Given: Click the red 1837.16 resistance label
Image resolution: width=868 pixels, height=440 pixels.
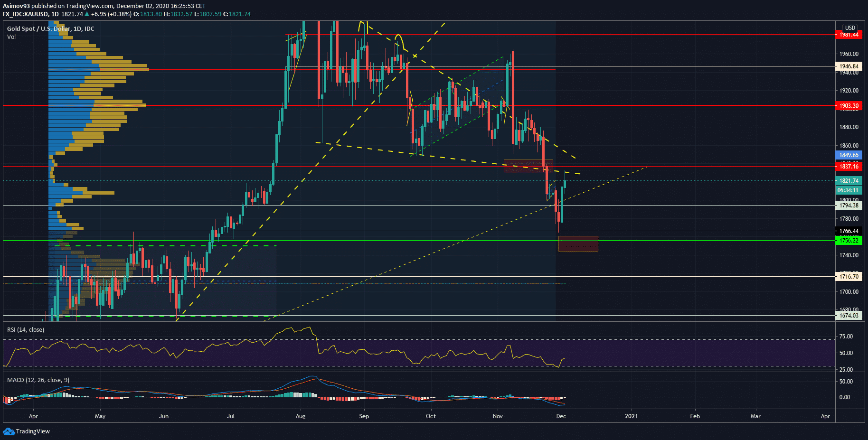Looking at the screenshot, I should click(849, 167).
